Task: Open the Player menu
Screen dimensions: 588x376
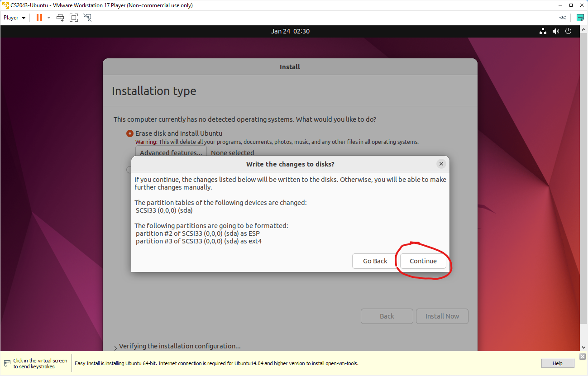Action: pyautogui.click(x=14, y=18)
